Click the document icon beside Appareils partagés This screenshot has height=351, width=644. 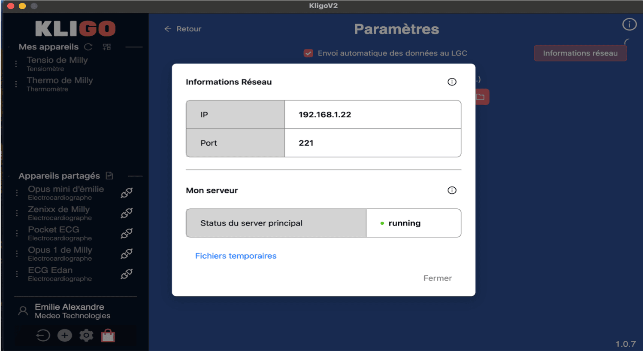[109, 175]
